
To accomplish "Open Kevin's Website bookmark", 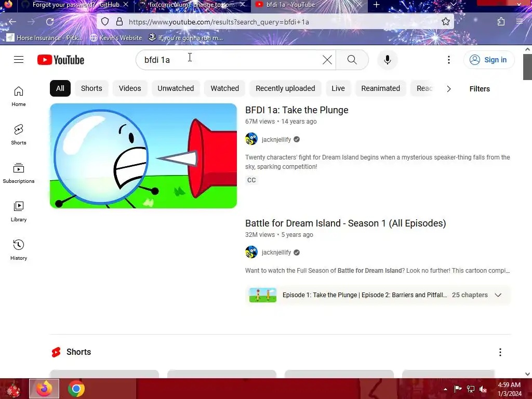I will (x=116, y=37).
